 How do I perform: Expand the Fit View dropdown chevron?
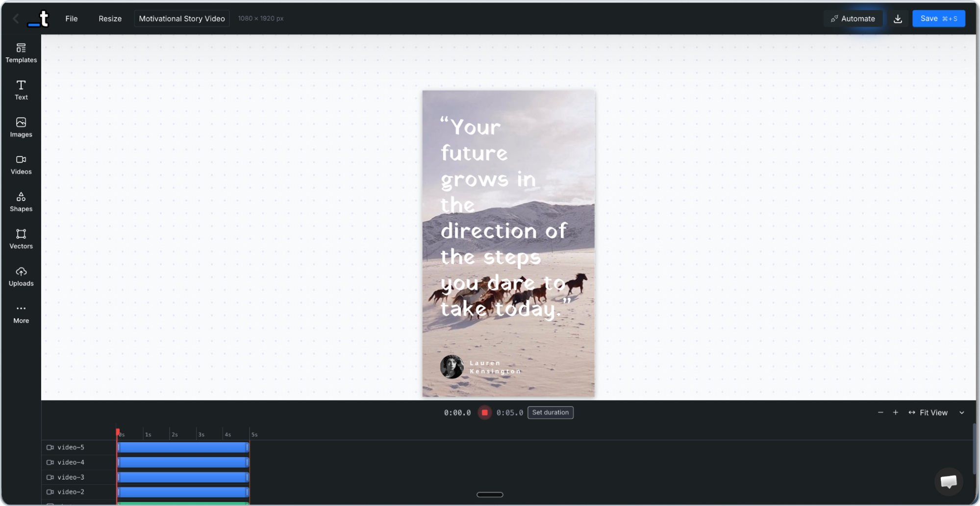[962, 413]
